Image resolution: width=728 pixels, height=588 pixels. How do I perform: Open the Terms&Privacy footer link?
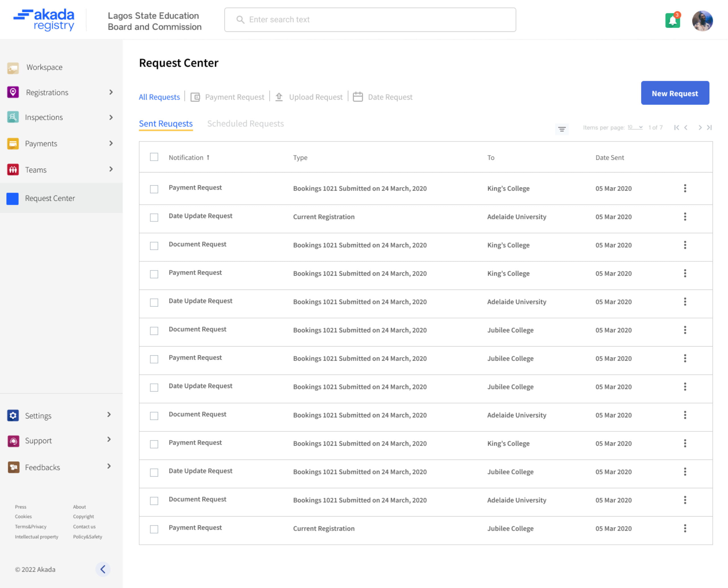(30, 526)
